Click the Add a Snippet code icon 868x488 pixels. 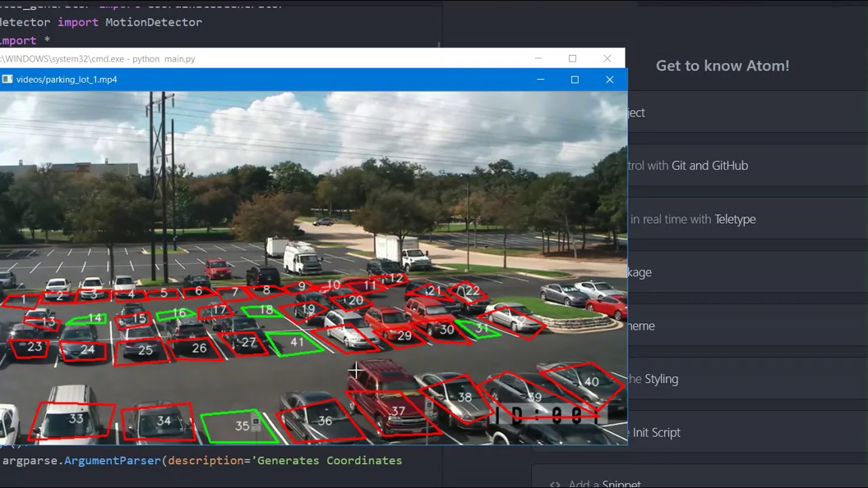pyautogui.click(x=555, y=484)
